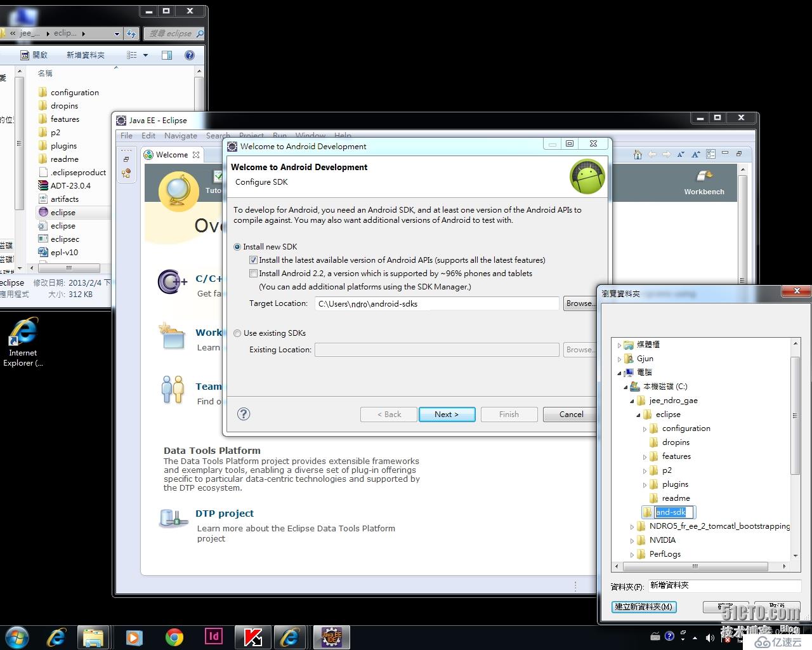The image size is (812, 650).
Task: Select the Use existing SDKs radio button
Action: [237, 333]
